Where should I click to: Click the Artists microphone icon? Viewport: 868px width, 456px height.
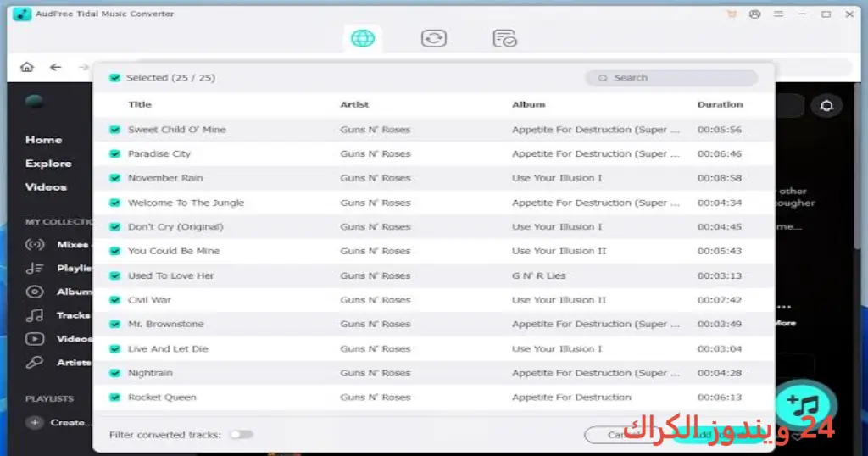click(x=34, y=363)
